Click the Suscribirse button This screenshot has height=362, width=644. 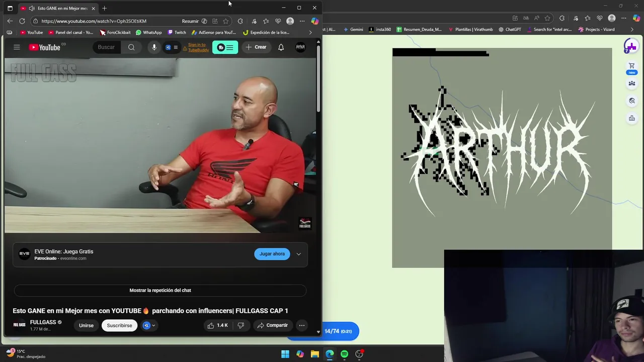click(x=119, y=325)
